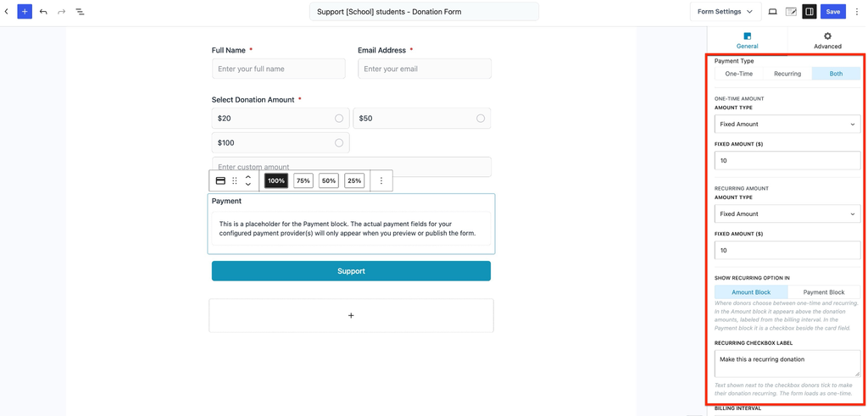The width and height of the screenshot is (868, 416).
Task: Click the form title field
Action: tap(424, 12)
